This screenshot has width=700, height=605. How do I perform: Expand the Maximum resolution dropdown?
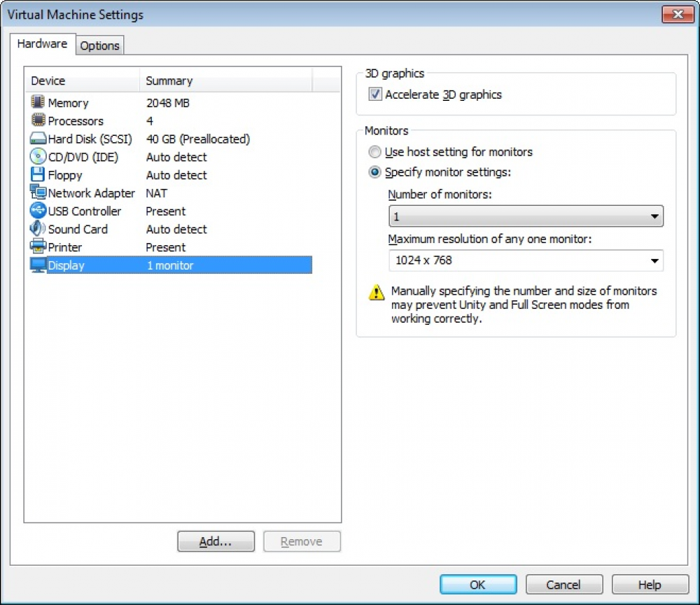coord(525,260)
